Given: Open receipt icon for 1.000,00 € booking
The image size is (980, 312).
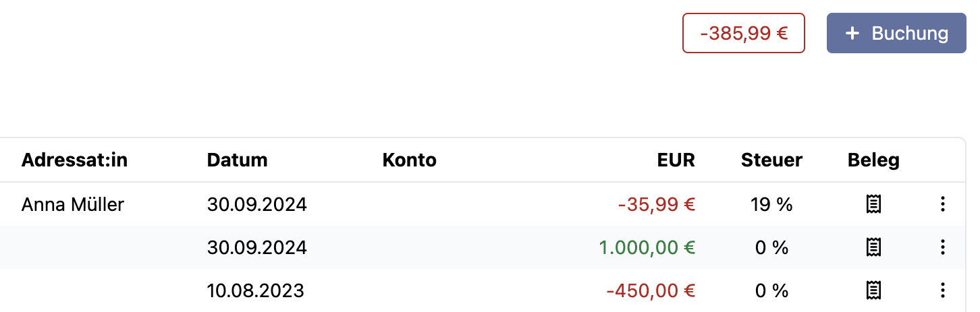Looking at the screenshot, I should point(874,247).
